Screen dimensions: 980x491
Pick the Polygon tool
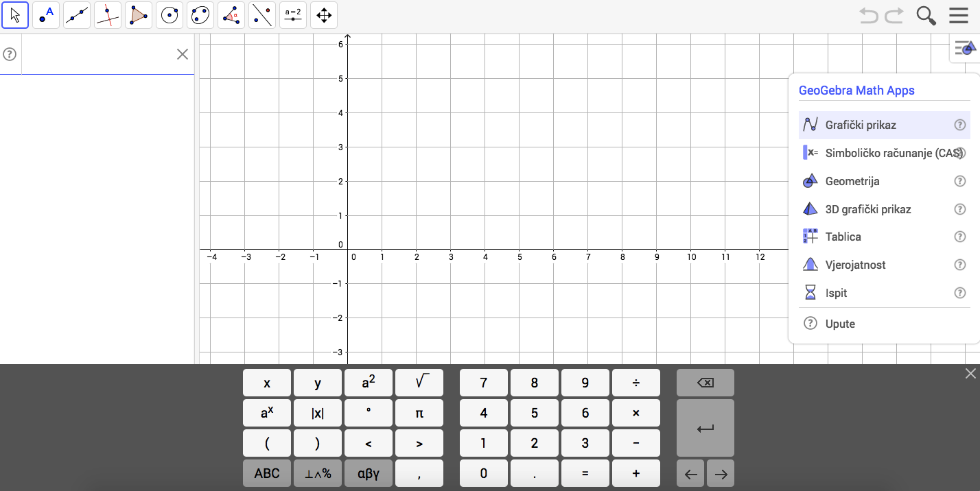coord(139,15)
